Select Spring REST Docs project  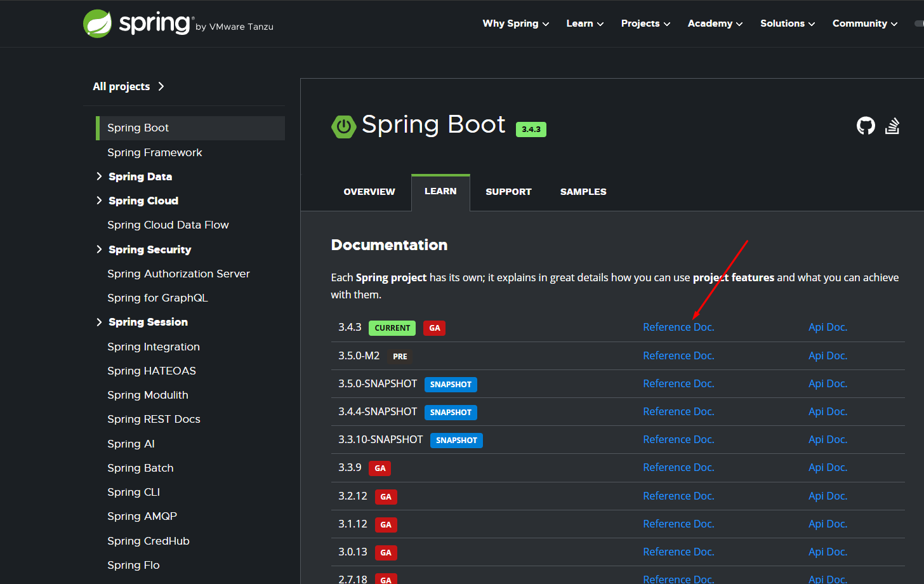click(154, 419)
